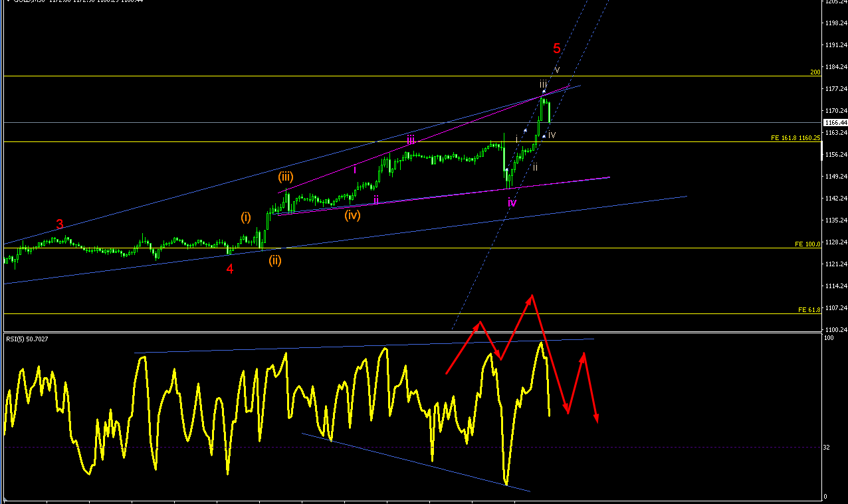Select the red wave label 5
This screenshot has height=504, width=848.
pos(557,48)
